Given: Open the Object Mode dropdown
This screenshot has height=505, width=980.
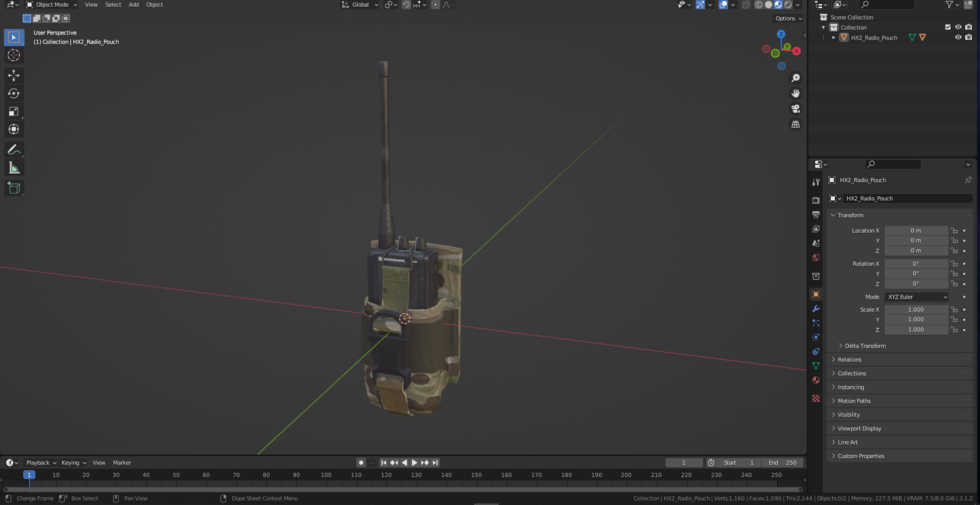Looking at the screenshot, I should (x=52, y=5).
